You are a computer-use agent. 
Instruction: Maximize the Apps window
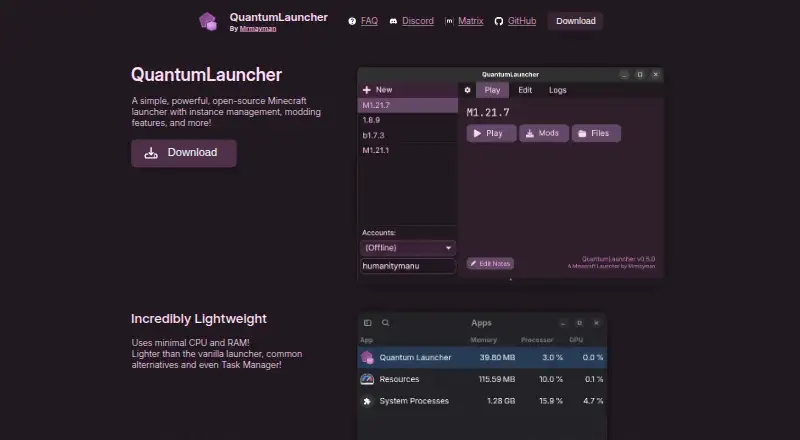(579, 323)
